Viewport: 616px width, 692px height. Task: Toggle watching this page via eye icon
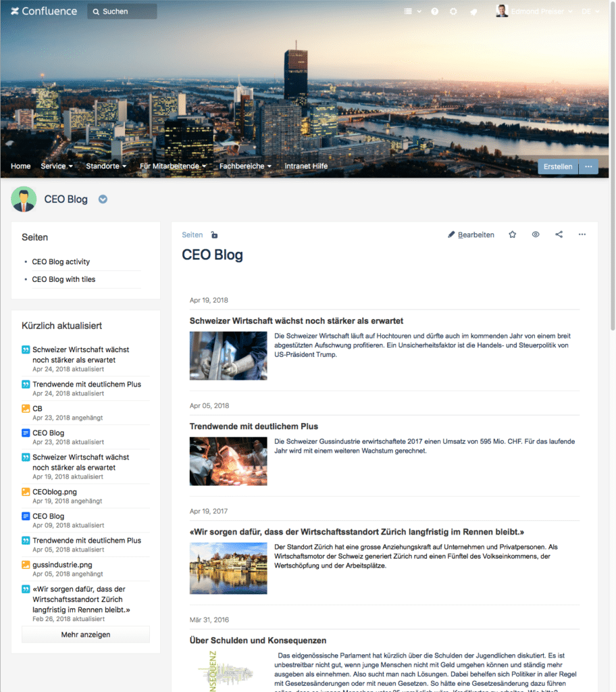(536, 234)
